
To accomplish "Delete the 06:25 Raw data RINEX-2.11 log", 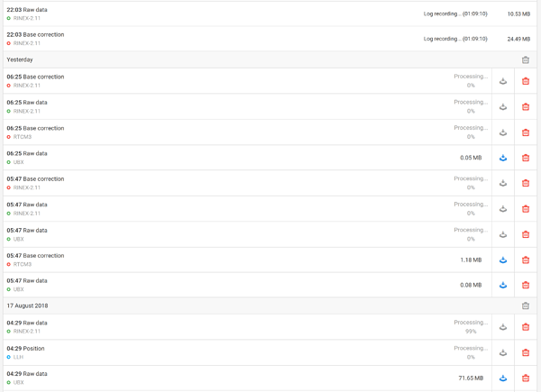I will (x=526, y=107).
